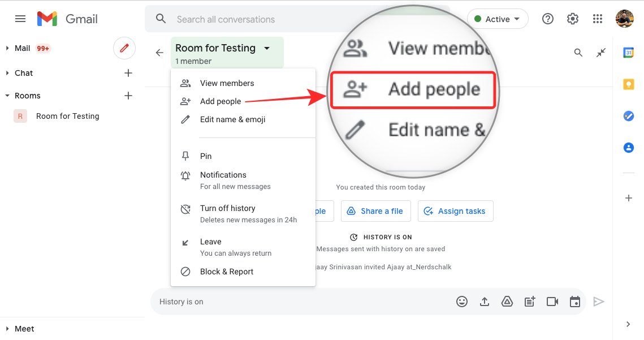The height and width of the screenshot is (340, 644).
Task: Type in the History is on message field
Action: point(300,302)
